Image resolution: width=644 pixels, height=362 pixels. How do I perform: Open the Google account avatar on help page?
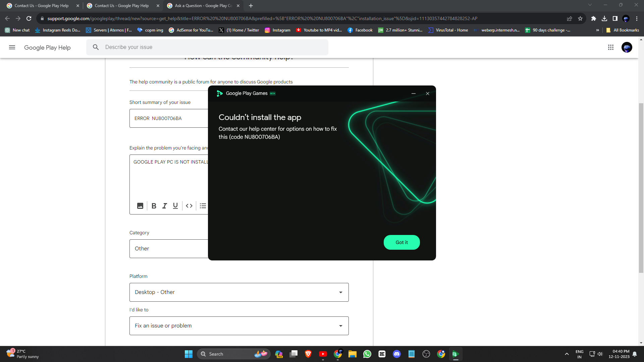tap(627, 47)
